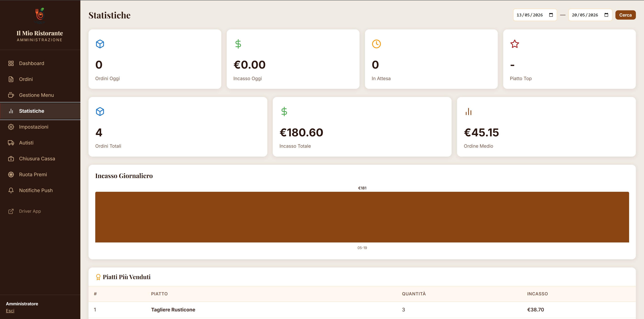The height and width of the screenshot is (319, 644).
Task: Click the Cerca button
Action: (x=625, y=15)
